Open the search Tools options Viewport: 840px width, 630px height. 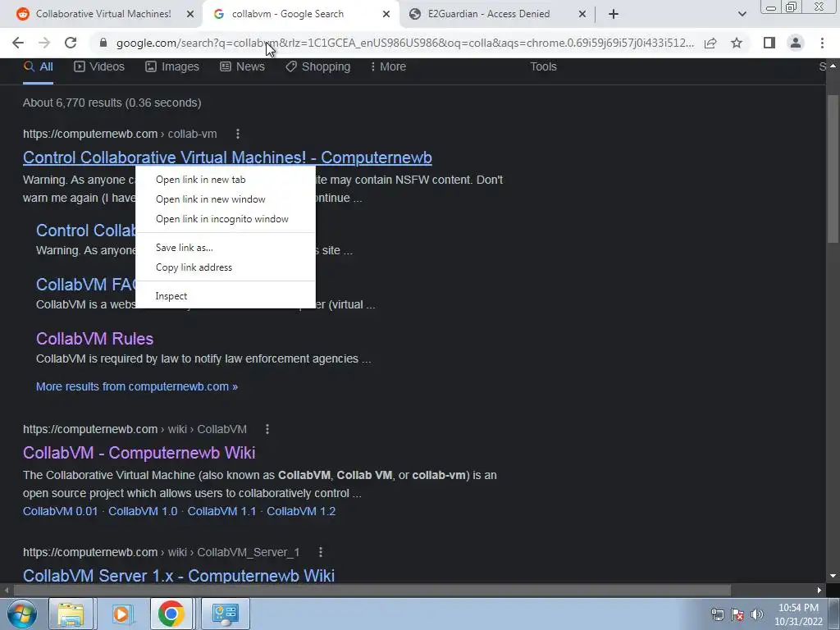click(543, 67)
